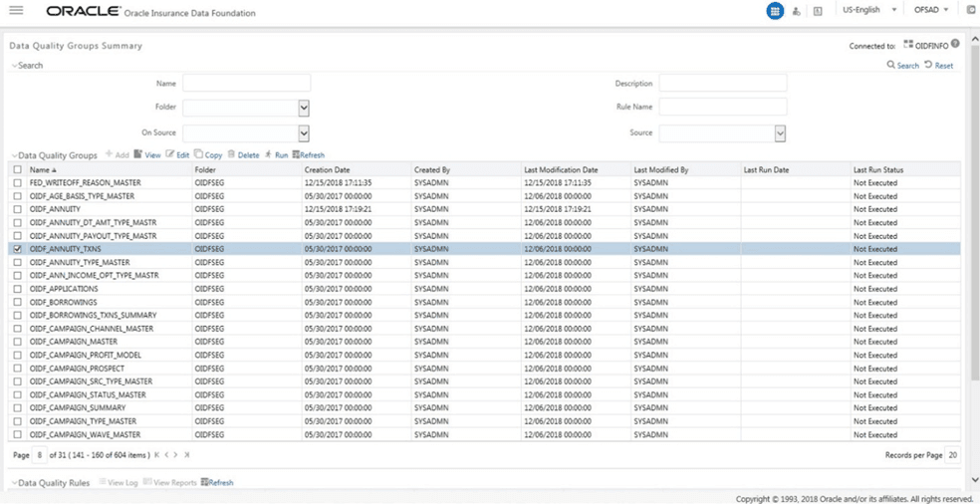The height and width of the screenshot is (504, 980).
Task: Click the Run icon in groups toolbar
Action: [x=268, y=154]
